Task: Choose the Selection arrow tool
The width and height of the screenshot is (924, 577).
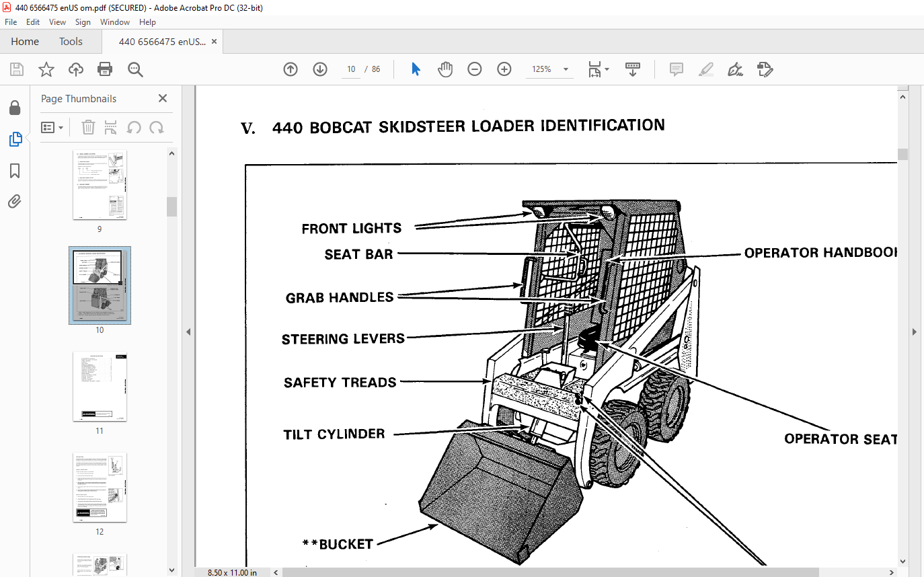Action: pyautogui.click(x=416, y=69)
